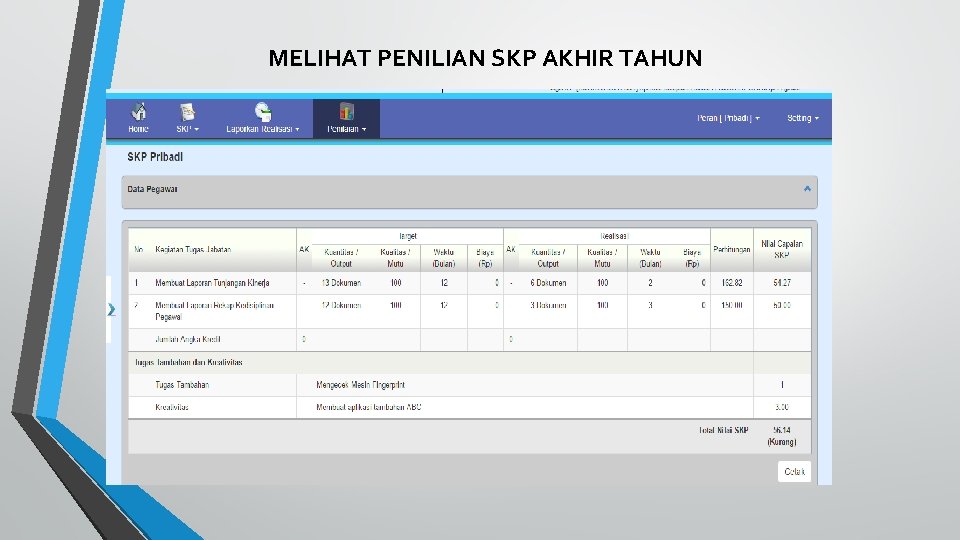
Task: Open the Peran [Pribadi] dropdown
Action: tap(728, 118)
